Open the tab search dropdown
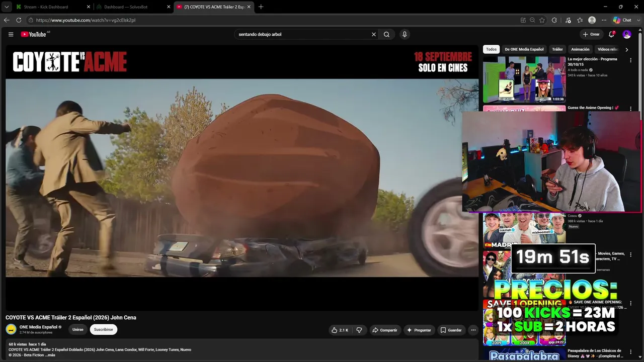 point(7,7)
